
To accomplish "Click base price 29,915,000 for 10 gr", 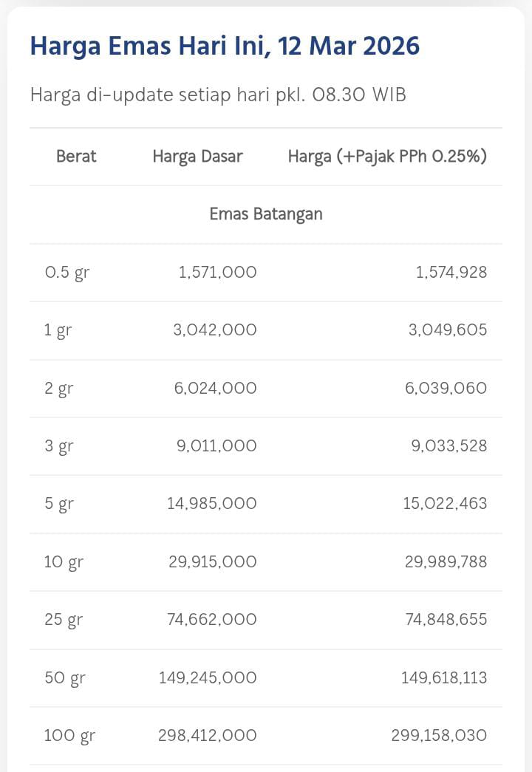I will (213, 561).
